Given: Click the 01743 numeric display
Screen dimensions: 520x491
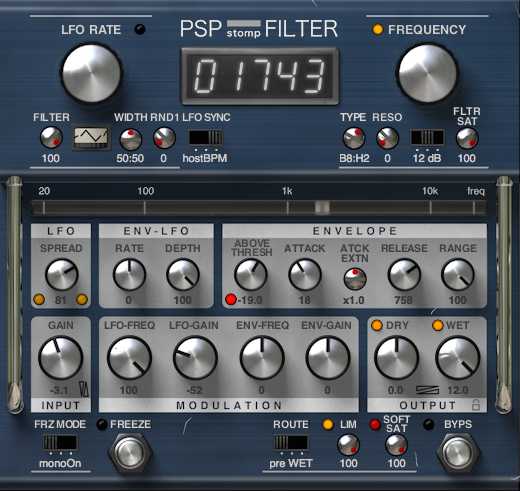Looking at the screenshot, I should [260, 76].
